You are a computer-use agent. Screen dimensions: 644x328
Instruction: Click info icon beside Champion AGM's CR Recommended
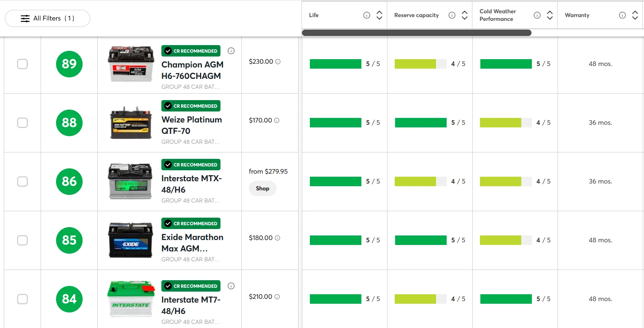pyautogui.click(x=231, y=51)
